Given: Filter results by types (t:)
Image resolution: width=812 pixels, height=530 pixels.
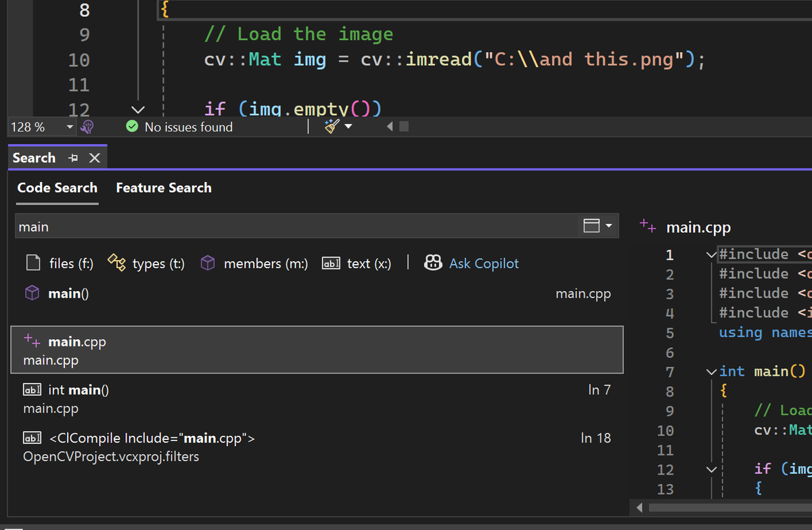Looking at the screenshot, I should click(x=146, y=263).
